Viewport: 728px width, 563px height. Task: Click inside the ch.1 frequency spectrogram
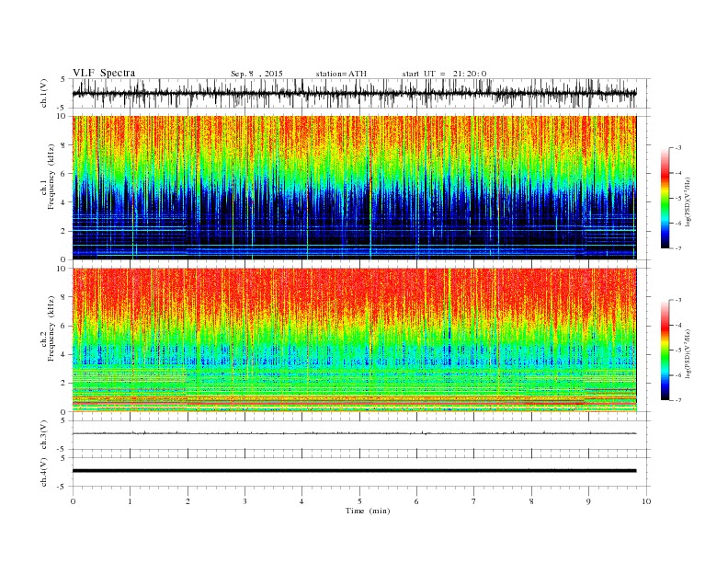click(x=354, y=188)
